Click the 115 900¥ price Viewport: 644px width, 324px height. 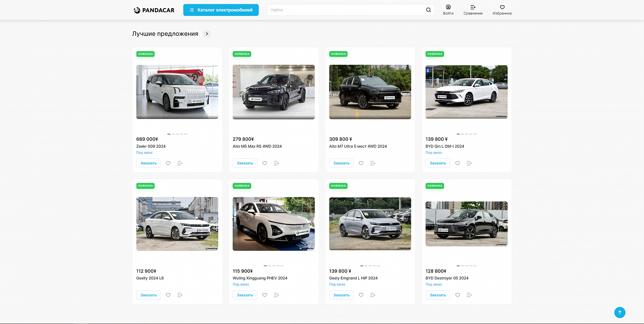click(243, 271)
